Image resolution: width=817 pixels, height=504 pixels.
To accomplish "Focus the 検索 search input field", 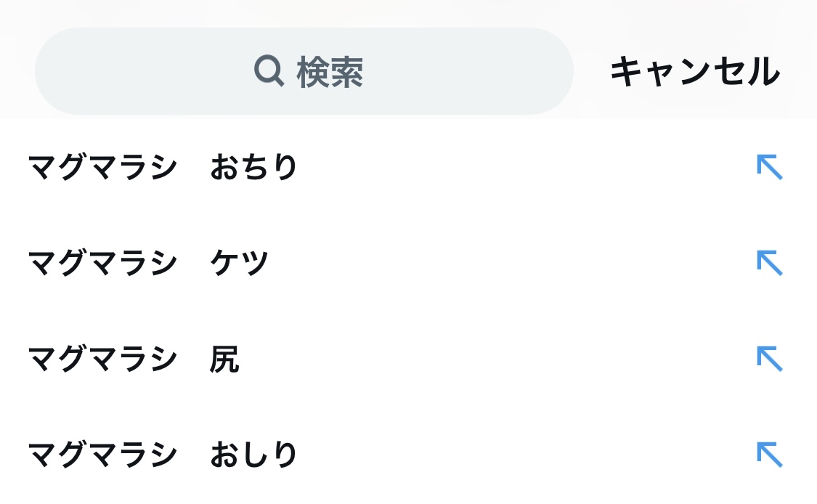I will coord(304,71).
